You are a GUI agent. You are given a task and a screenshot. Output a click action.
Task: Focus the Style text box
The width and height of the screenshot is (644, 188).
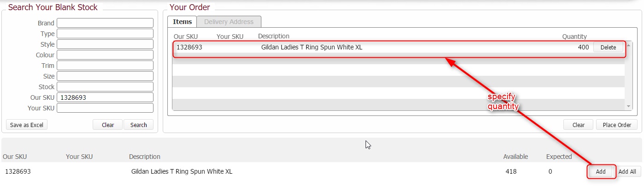pos(105,44)
